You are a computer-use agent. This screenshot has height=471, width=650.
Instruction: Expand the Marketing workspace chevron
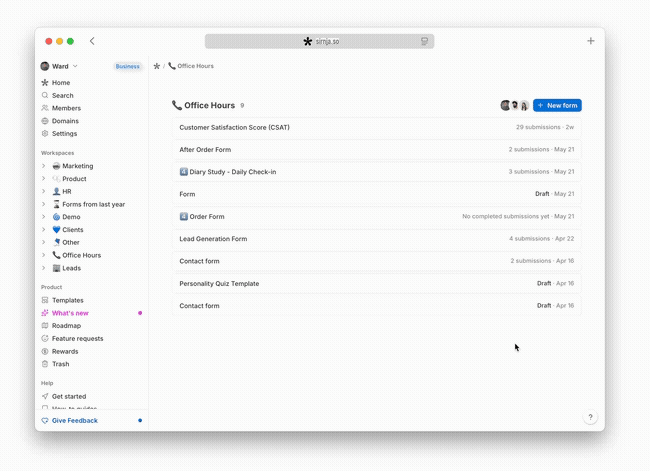coord(44,166)
